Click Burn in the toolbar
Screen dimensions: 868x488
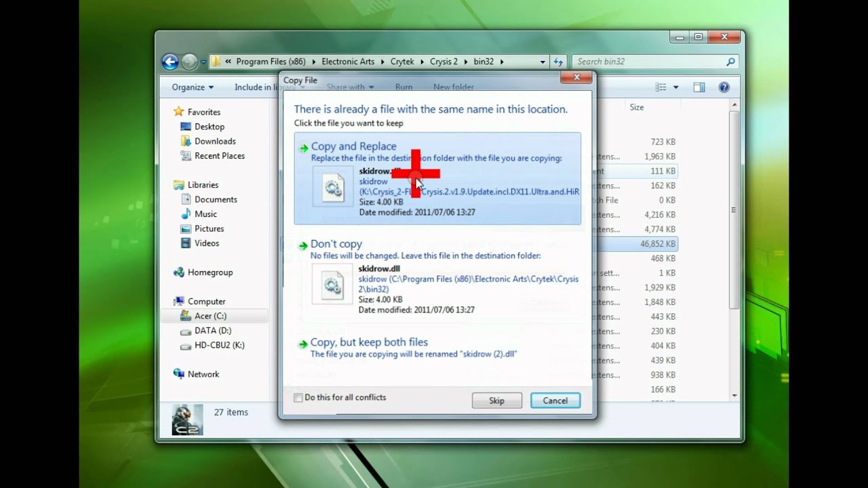click(403, 87)
